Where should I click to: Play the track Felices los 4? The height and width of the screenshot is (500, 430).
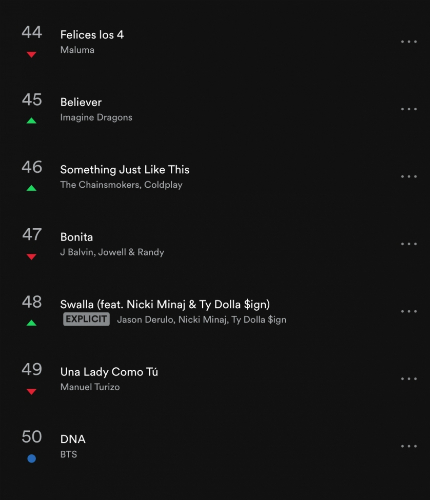click(x=92, y=35)
